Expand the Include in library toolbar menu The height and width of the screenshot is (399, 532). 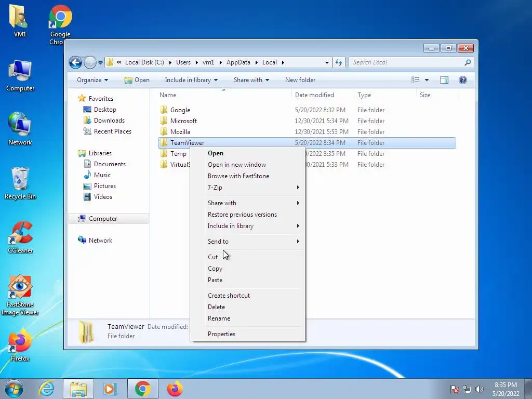point(191,80)
